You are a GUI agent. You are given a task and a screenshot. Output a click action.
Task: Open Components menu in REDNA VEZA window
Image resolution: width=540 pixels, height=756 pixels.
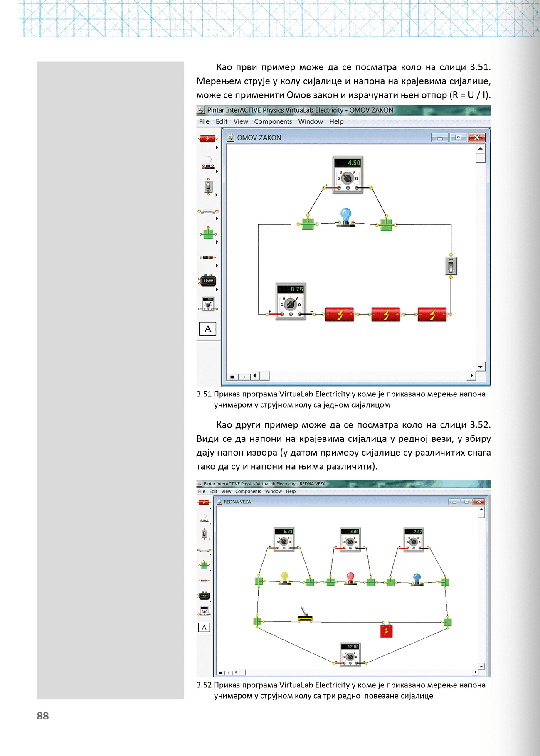pyautogui.click(x=248, y=491)
